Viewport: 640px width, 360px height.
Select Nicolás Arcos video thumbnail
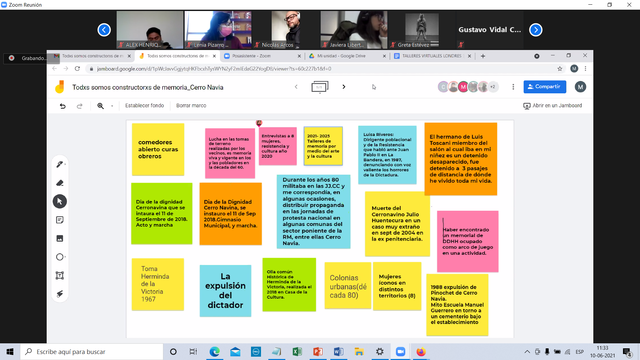coord(286,30)
